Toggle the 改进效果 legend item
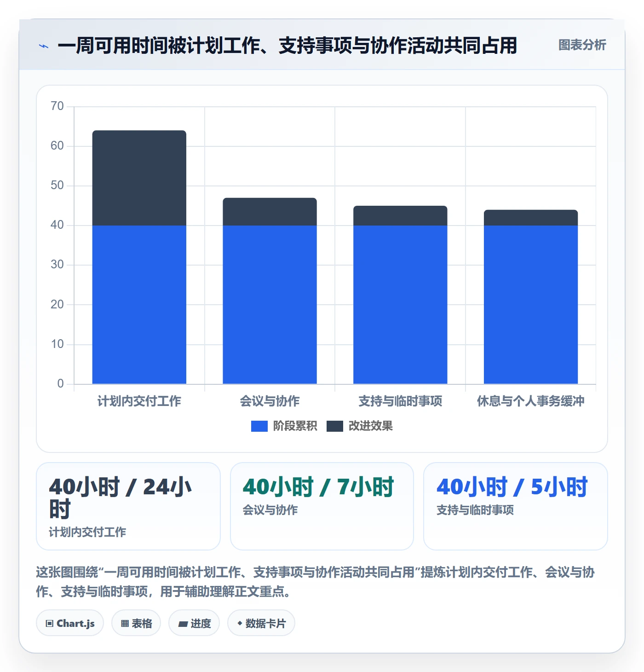Screen dimensions: 644x672 tap(360, 426)
